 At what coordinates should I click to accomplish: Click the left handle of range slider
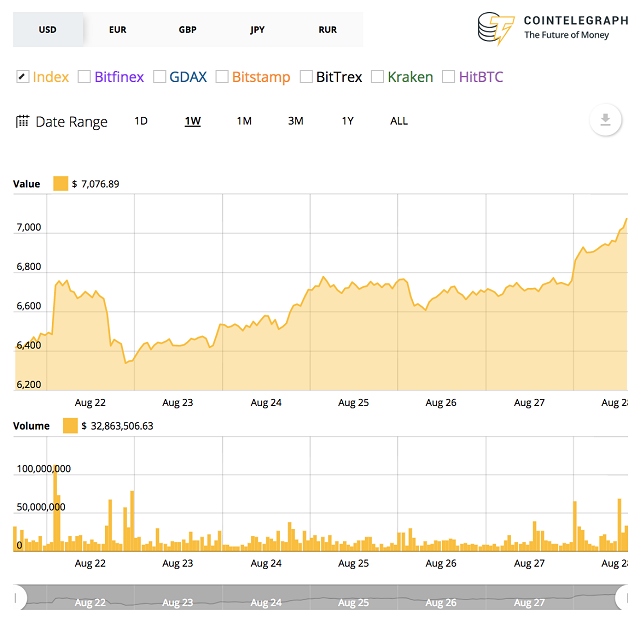pos(20,598)
